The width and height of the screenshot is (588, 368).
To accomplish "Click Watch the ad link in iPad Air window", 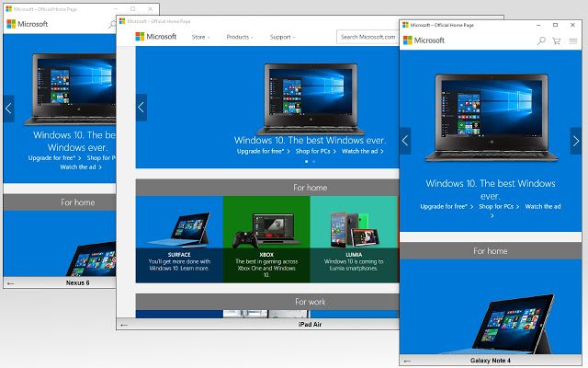I will [363, 151].
